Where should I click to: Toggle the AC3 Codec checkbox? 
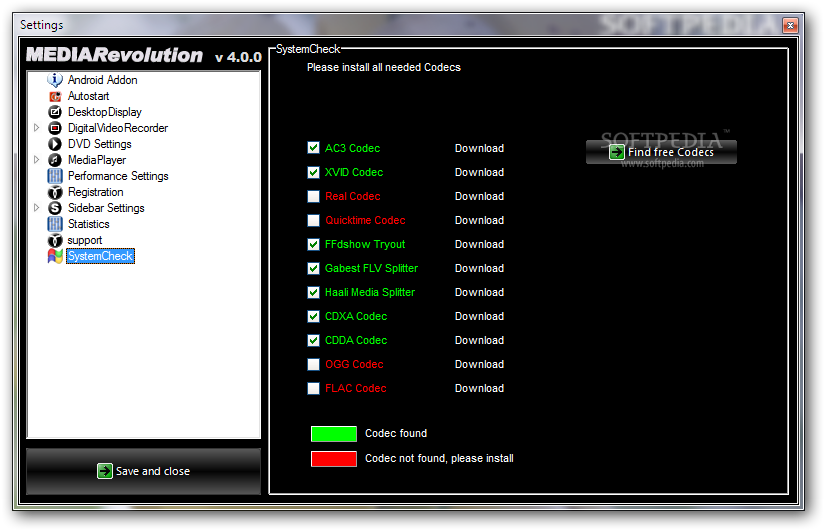tap(314, 148)
